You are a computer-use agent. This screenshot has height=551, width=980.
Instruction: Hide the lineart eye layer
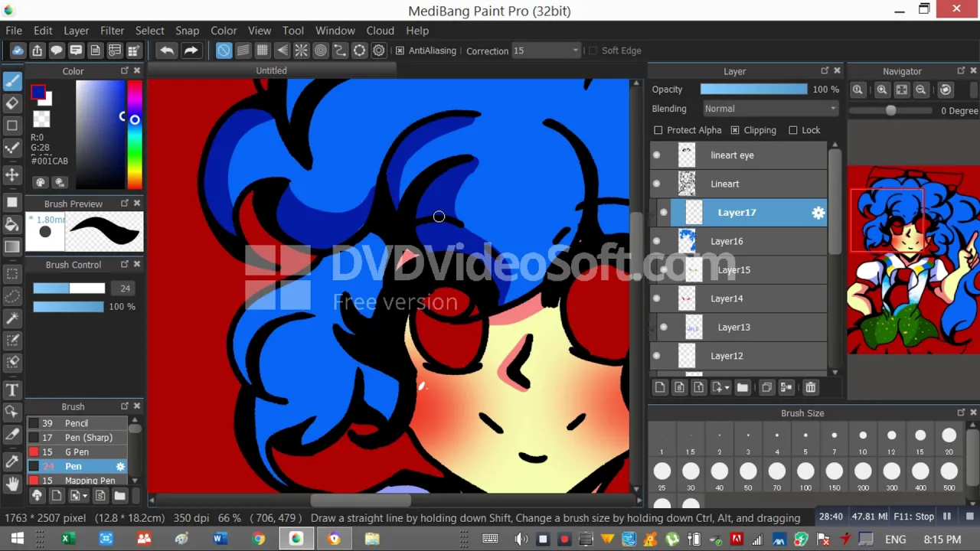[656, 155]
